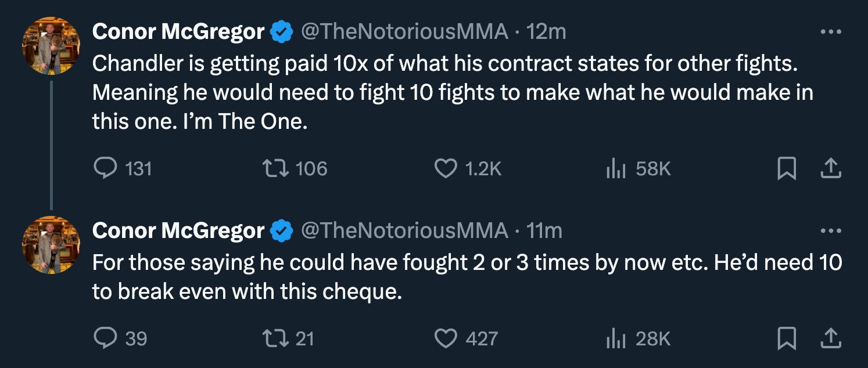Image resolution: width=868 pixels, height=368 pixels.
Task: Open the second tweet's 11m timestamp
Action: 544,231
